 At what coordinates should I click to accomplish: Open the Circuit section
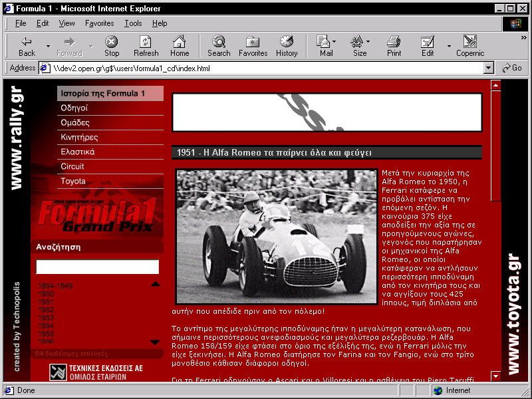[x=110, y=167]
